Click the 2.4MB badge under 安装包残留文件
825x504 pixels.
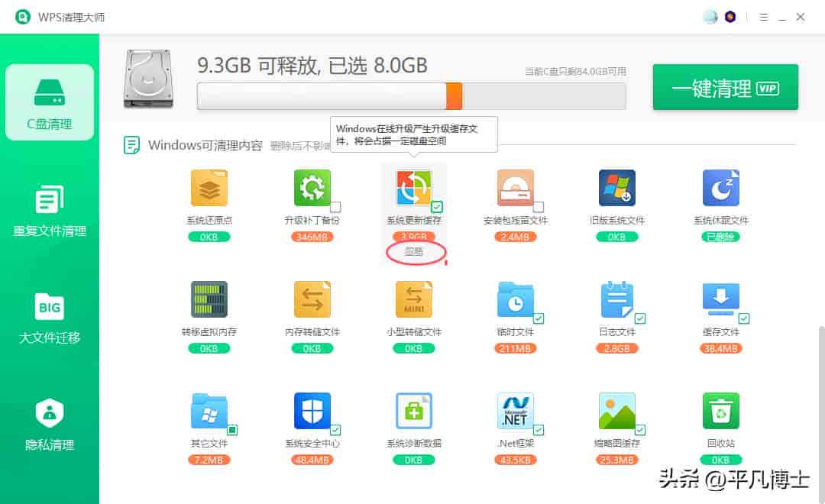click(x=515, y=237)
